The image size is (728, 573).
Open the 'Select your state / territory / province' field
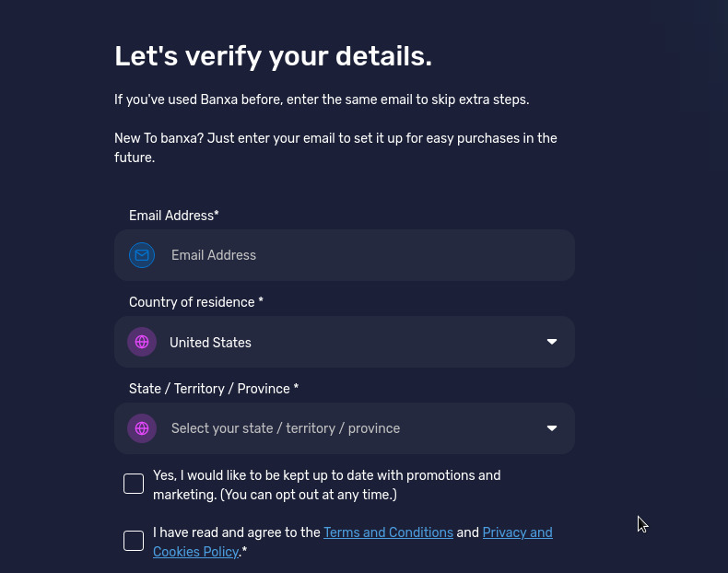click(x=345, y=428)
